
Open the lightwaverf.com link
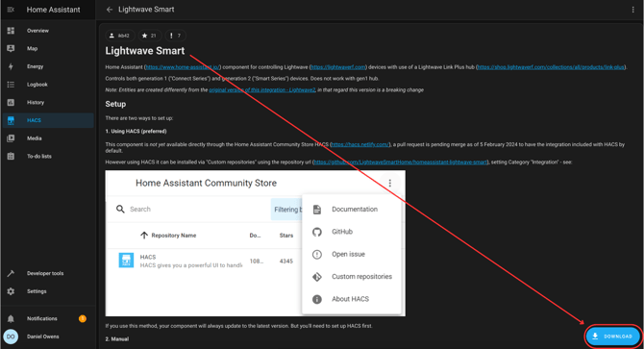click(338, 67)
